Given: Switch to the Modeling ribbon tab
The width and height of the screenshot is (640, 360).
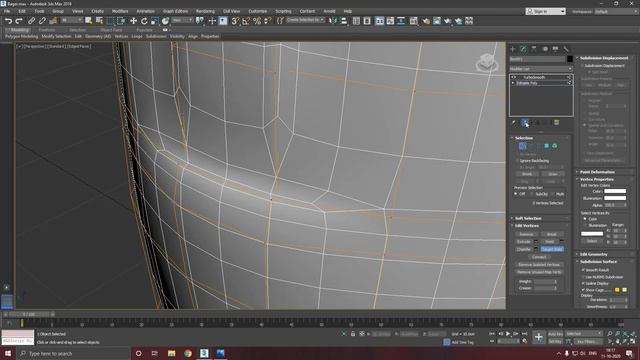Looking at the screenshot, I should point(19,30).
